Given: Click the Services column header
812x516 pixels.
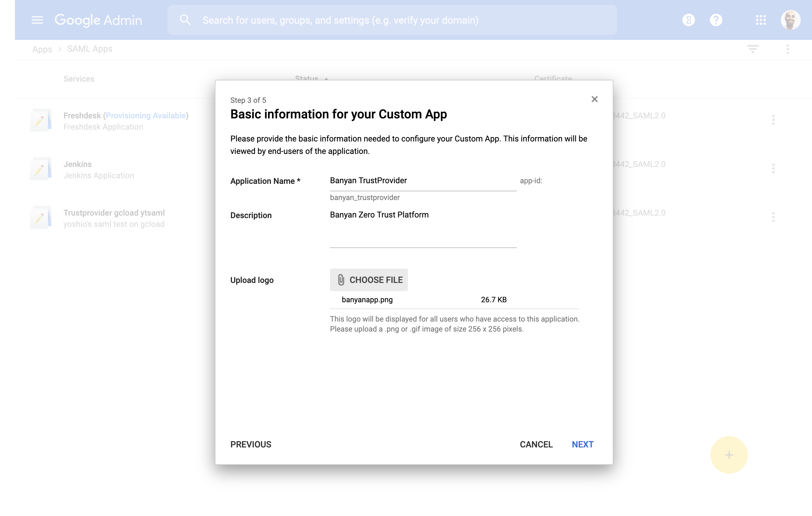Looking at the screenshot, I should pyautogui.click(x=79, y=79).
